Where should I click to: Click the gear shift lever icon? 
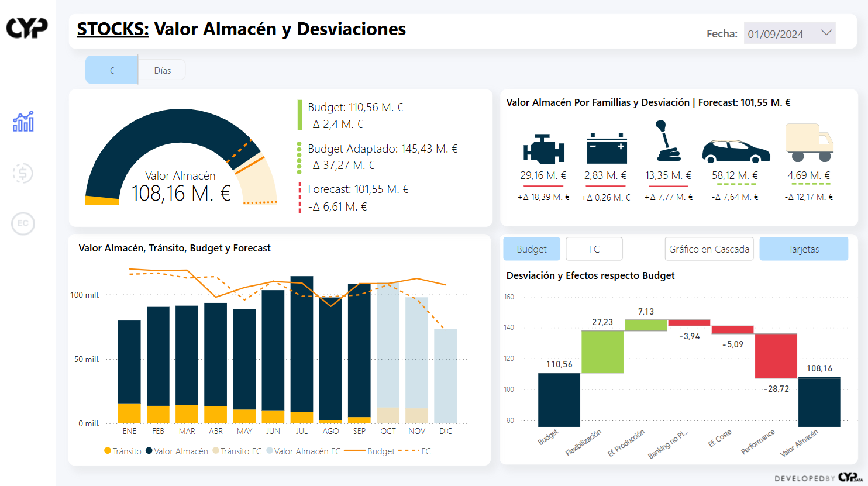[x=667, y=141]
